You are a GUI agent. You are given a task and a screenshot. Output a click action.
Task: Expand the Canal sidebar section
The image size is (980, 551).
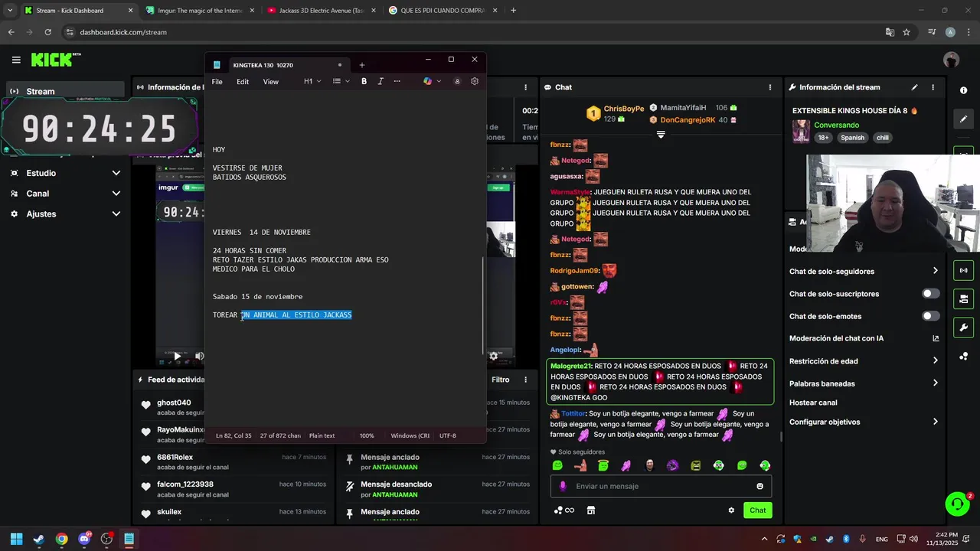(65, 194)
